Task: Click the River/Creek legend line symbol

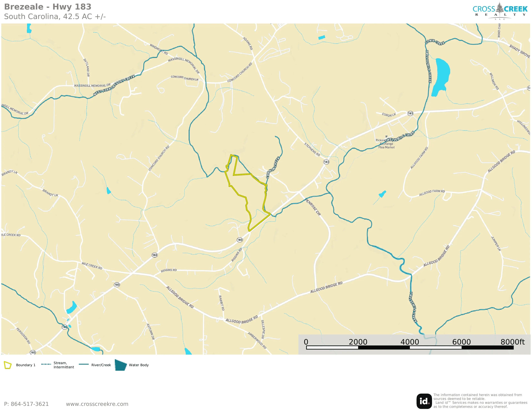Action: [84, 364]
